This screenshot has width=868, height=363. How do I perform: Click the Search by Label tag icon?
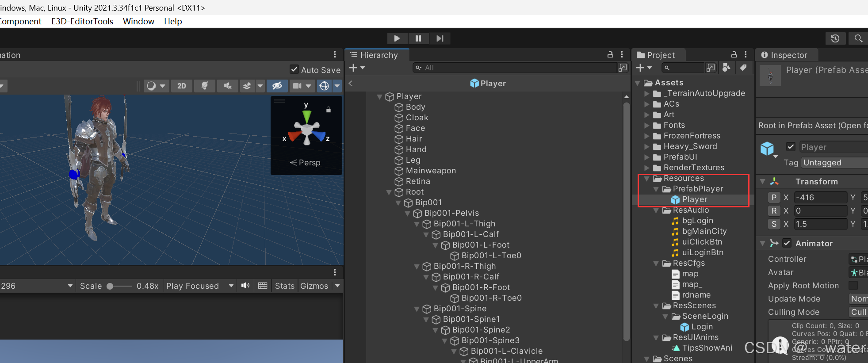(743, 68)
